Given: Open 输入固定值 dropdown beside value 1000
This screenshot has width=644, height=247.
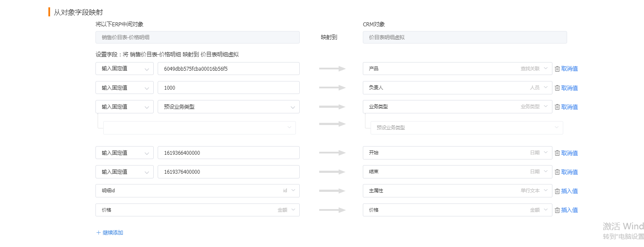Looking at the screenshot, I should [124, 88].
